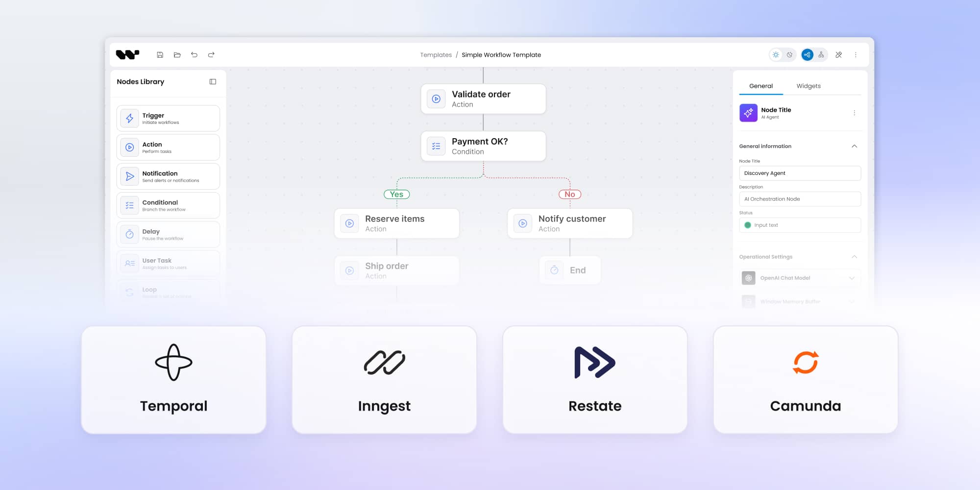Screen dimensions: 980x490
Task: Select the Payment OK? node title
Action: (480, 142)
